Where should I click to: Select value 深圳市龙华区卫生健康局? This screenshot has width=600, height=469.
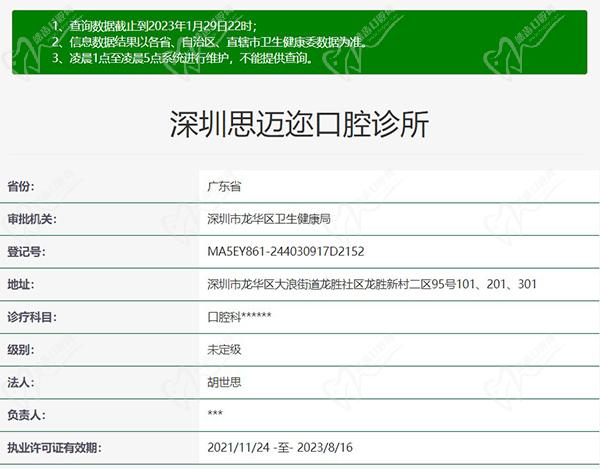coord(269,219)
